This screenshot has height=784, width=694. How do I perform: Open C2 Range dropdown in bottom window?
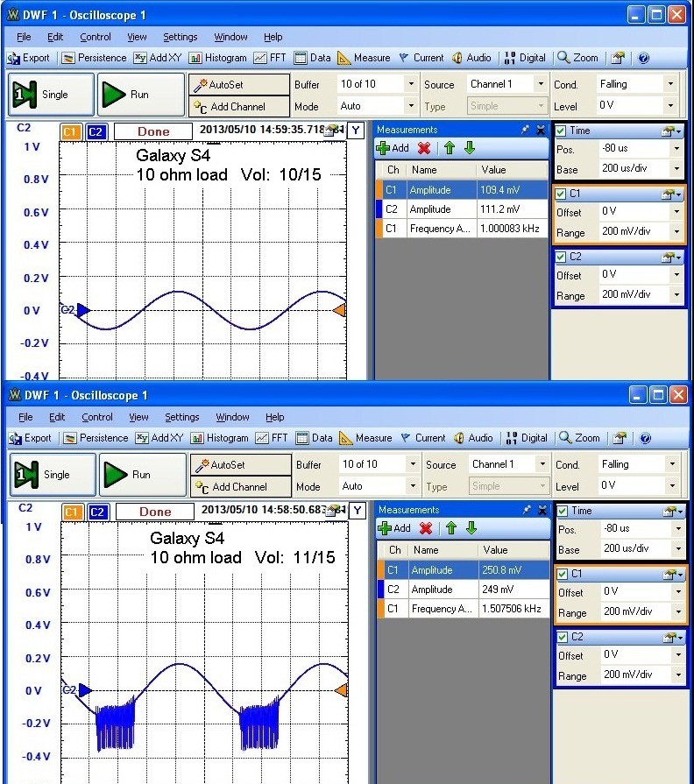pyautogui.click(x=679, y=675)
